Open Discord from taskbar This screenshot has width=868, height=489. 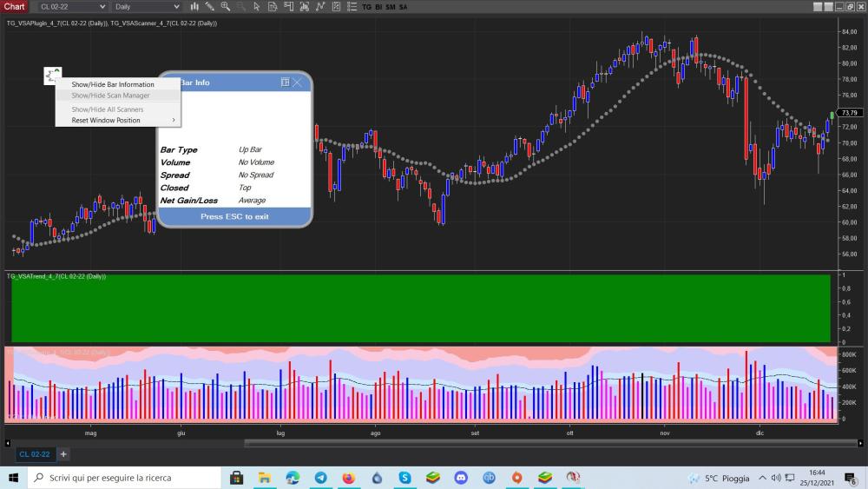pos(461,478)
